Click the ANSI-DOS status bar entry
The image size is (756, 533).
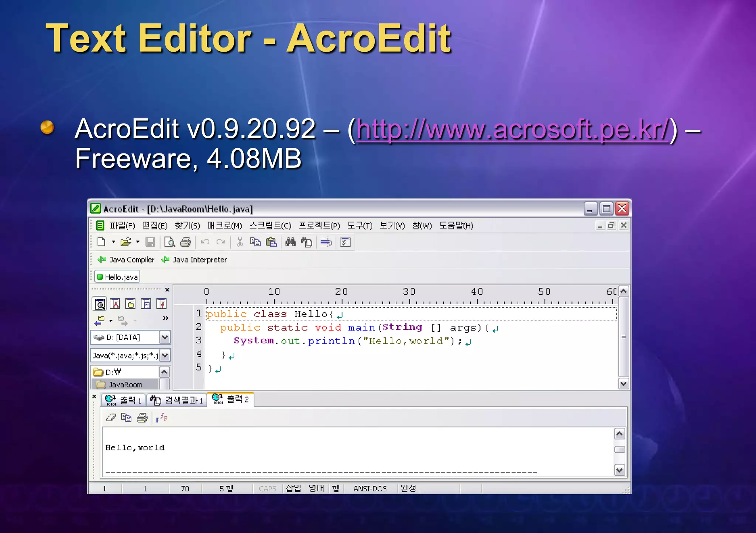coord(370,489)
